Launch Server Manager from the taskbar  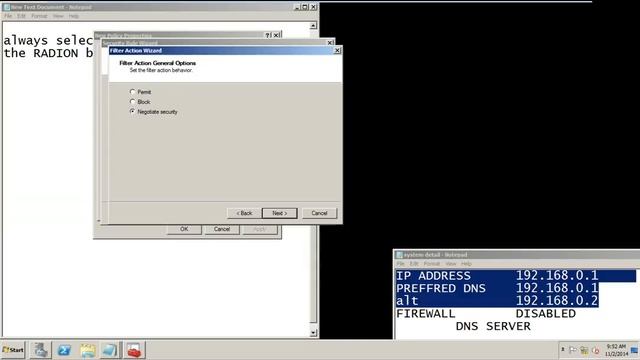tap(40, 350)
